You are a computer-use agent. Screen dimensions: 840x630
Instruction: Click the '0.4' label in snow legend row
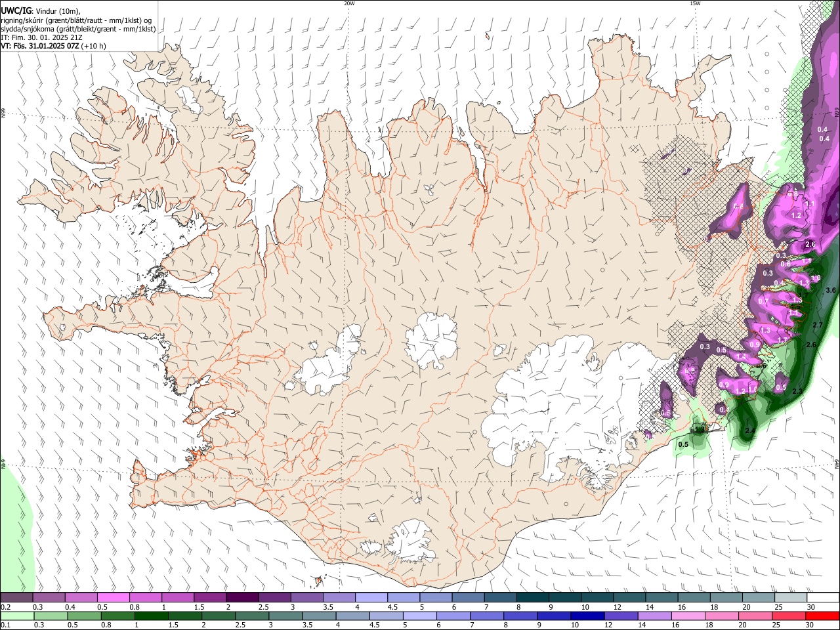click(70, 608)
